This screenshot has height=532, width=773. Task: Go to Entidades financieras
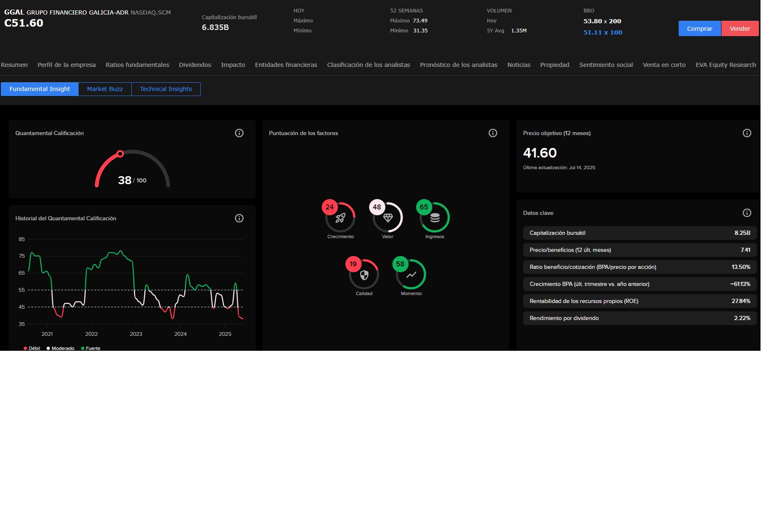[x=286, y=65]
